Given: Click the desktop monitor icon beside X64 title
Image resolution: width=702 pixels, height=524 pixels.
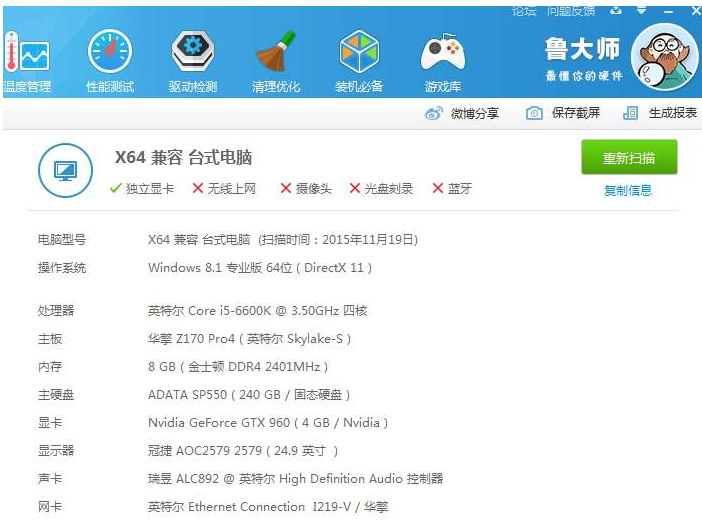Looking at the screenshot, I should click(65, 170).
